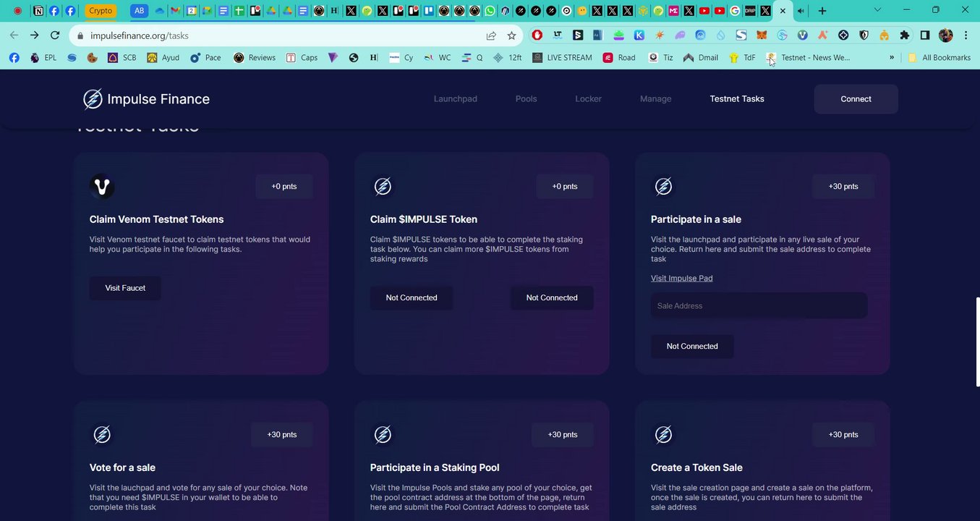Open the Chrome three-dot menu
Screen dimensions: 980x521
966,35
